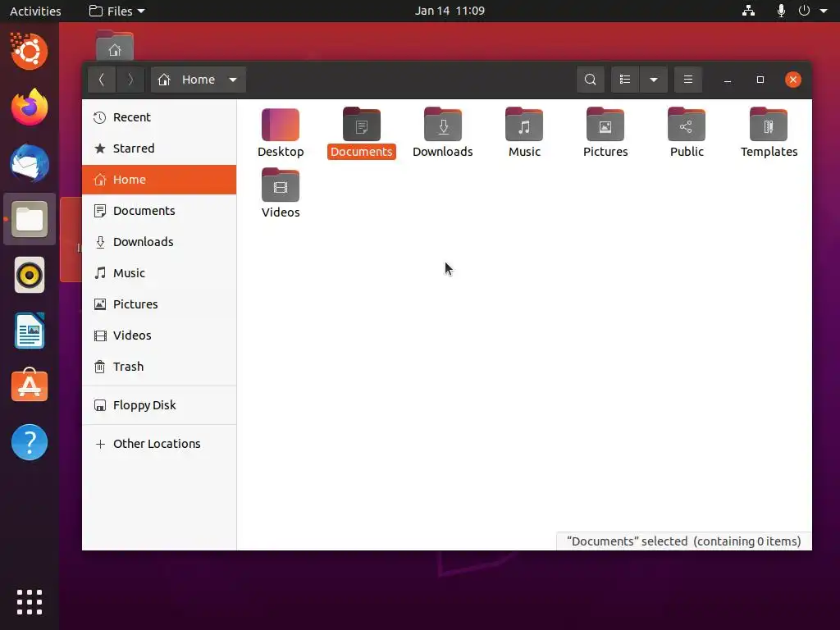Open Videos in the sidebar
The image size is (840, 630).
click(x=159, y=336)
